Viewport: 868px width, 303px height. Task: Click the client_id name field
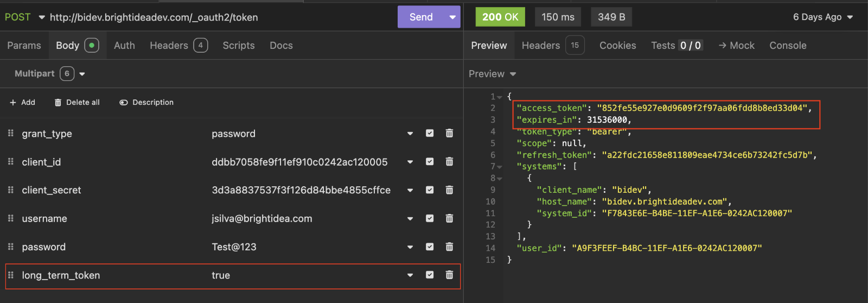point(41,162)
